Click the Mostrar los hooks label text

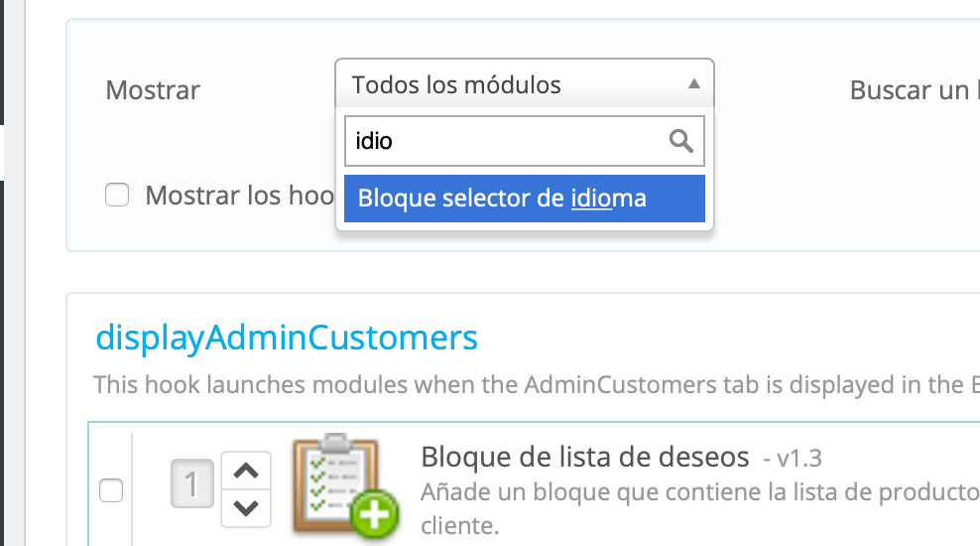coord(240,196)
